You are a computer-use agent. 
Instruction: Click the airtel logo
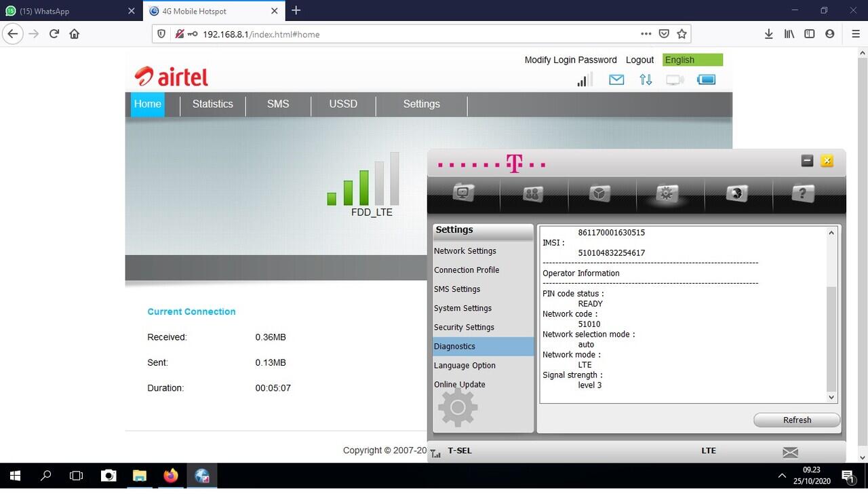(x=171, y=76)
